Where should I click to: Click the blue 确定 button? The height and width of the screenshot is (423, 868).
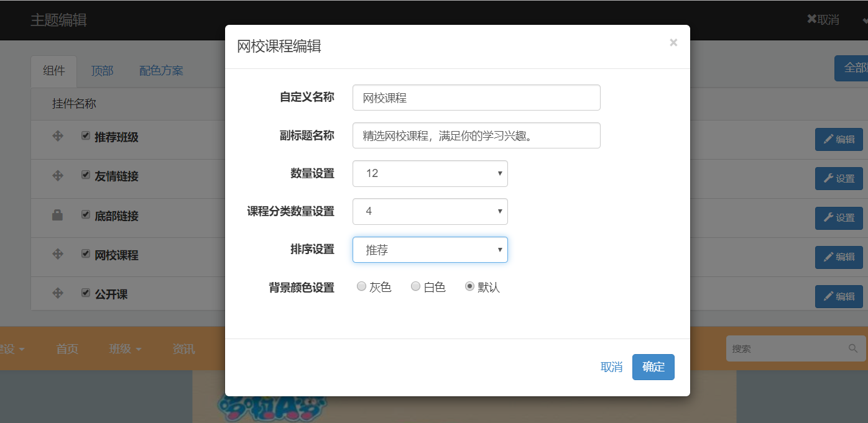(x=653, y=367)
